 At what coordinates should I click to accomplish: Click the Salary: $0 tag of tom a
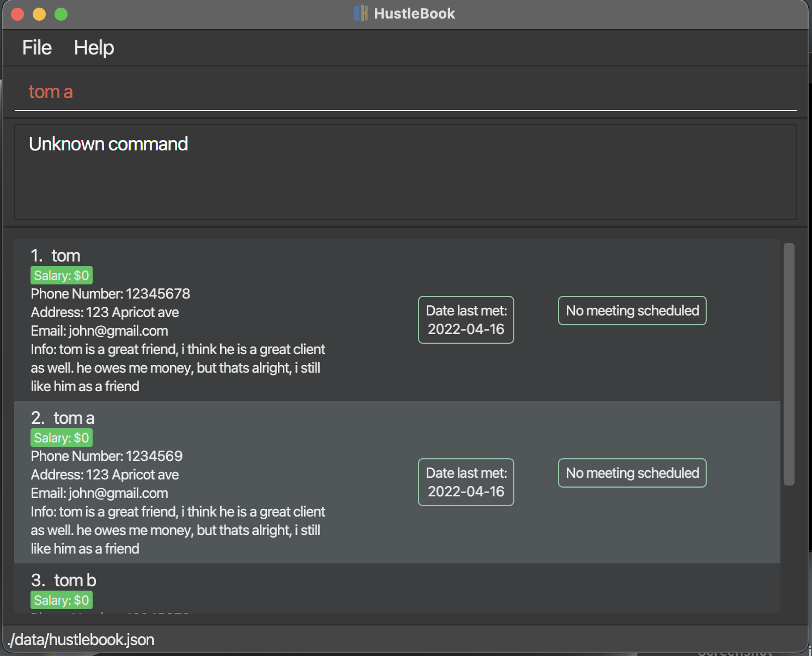(62, 438)
